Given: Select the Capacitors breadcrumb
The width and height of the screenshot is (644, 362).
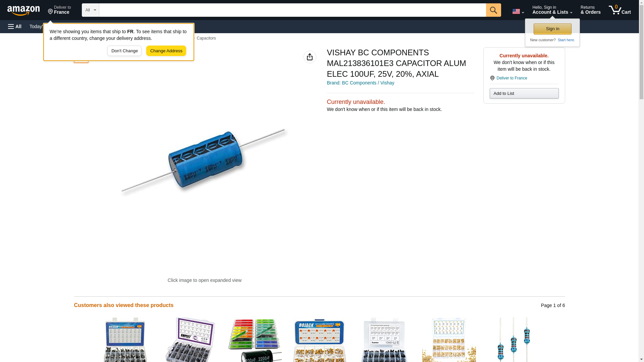Looking at the screenshot, I should [206, 38].
